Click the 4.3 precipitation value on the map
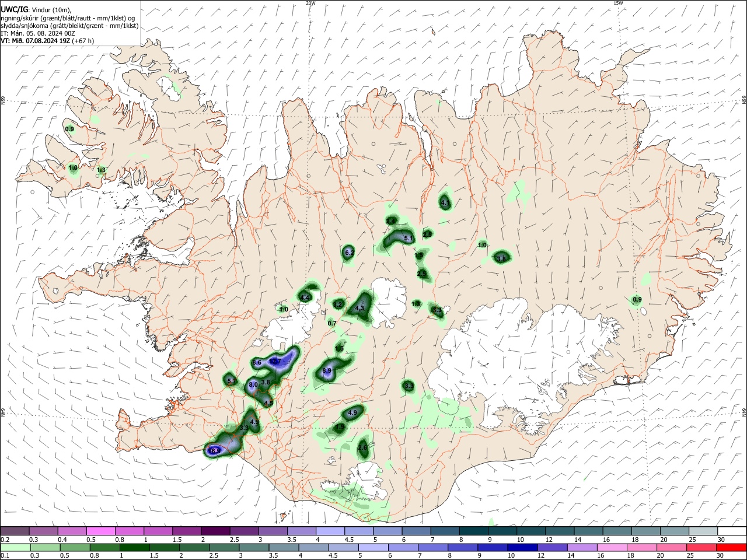Image resolution: width=747 pixels, height=560 pixels. point(359,308)
